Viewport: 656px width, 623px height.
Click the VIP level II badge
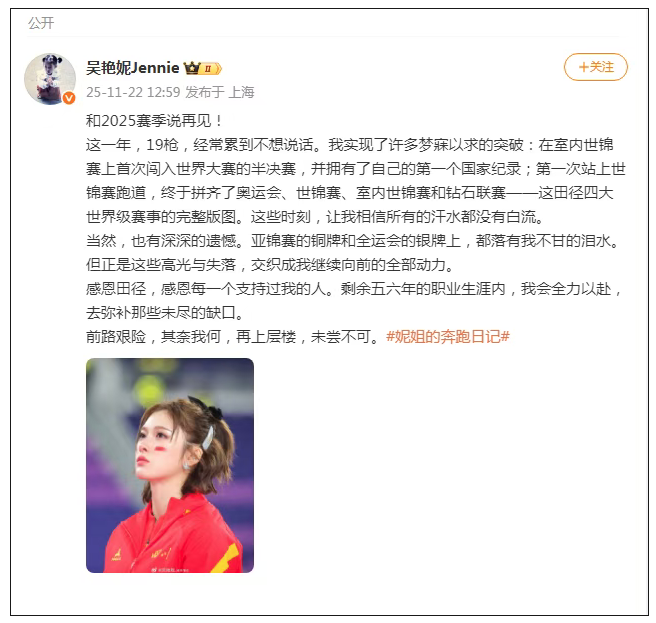[211, 68]
